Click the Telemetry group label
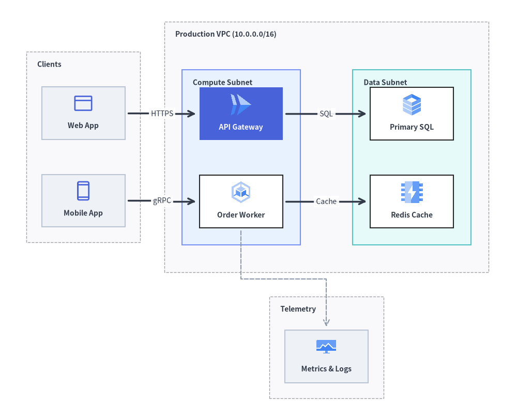Image resolution: width=517 pixels, height=420 pixels. 298,309
